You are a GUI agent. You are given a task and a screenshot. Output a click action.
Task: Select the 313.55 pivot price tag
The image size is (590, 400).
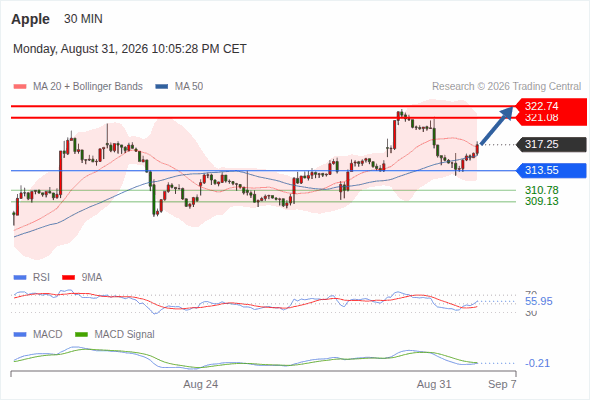(x=551, y=170)
